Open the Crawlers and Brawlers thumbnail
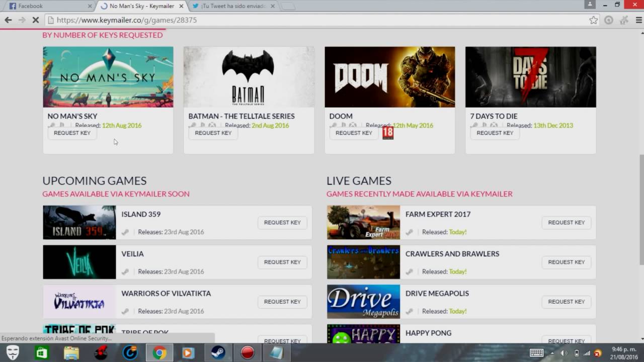The image size is (644, 362). pos(363,262)
